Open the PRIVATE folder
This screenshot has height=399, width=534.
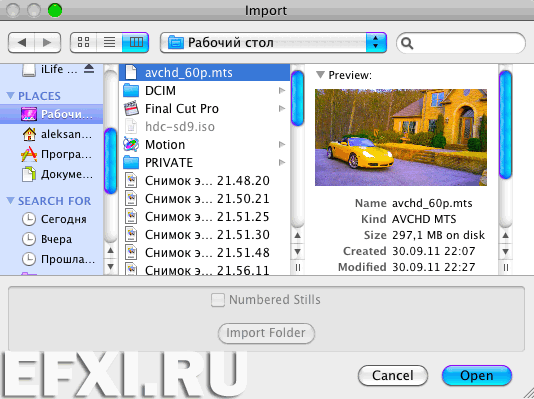(204, 163)
